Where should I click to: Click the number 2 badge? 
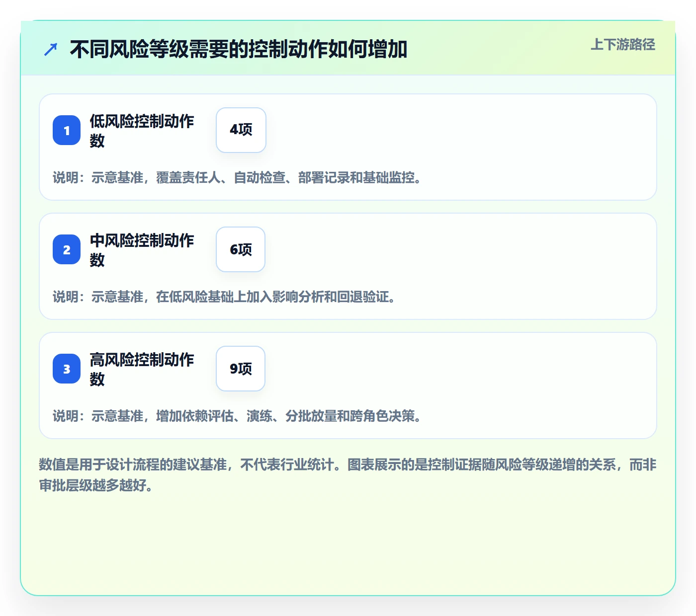coord(67,249)
